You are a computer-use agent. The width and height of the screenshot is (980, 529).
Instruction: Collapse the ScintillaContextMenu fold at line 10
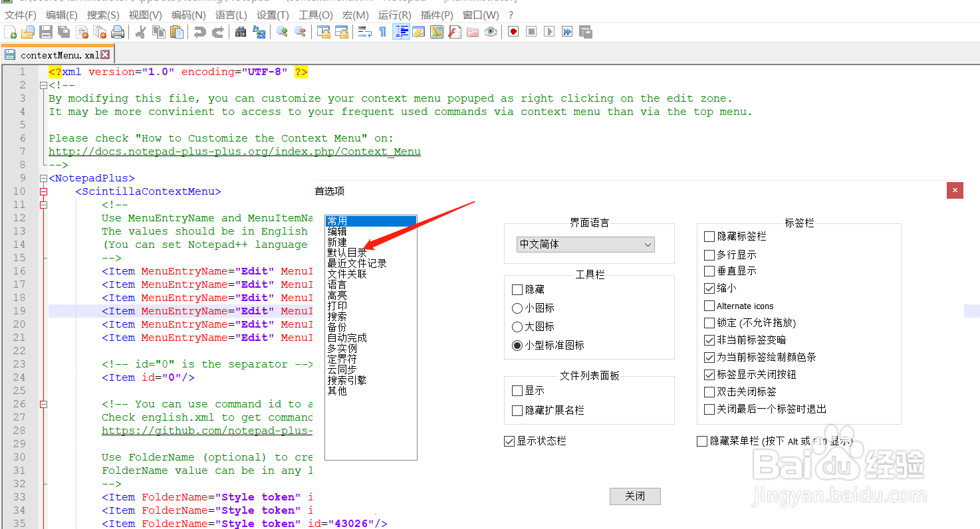[x=43, y=191]
